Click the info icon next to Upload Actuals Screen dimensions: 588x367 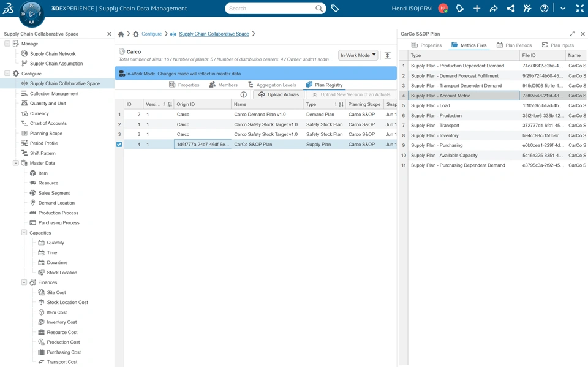(243, 94)
